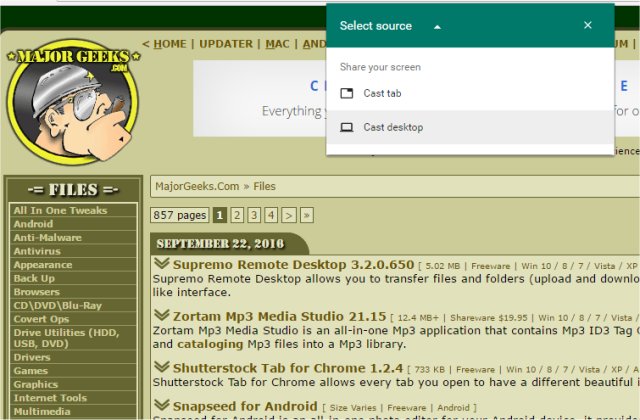Open Snapseed for Android link

point(245,407)
